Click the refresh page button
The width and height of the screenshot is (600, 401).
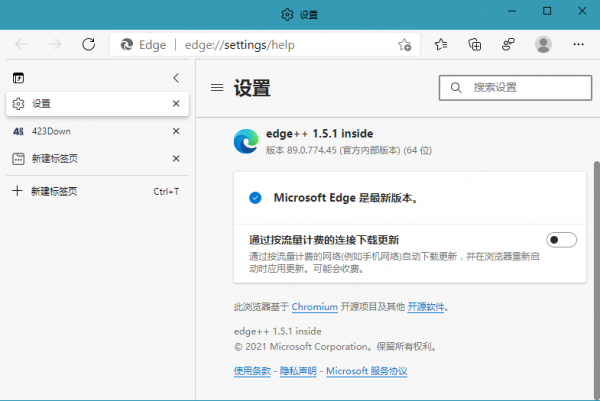pos(88,44)
